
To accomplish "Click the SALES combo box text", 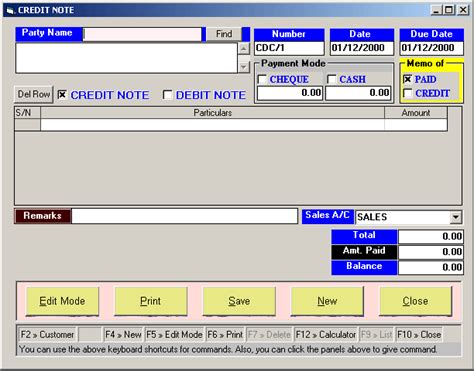I will [403, 217].
